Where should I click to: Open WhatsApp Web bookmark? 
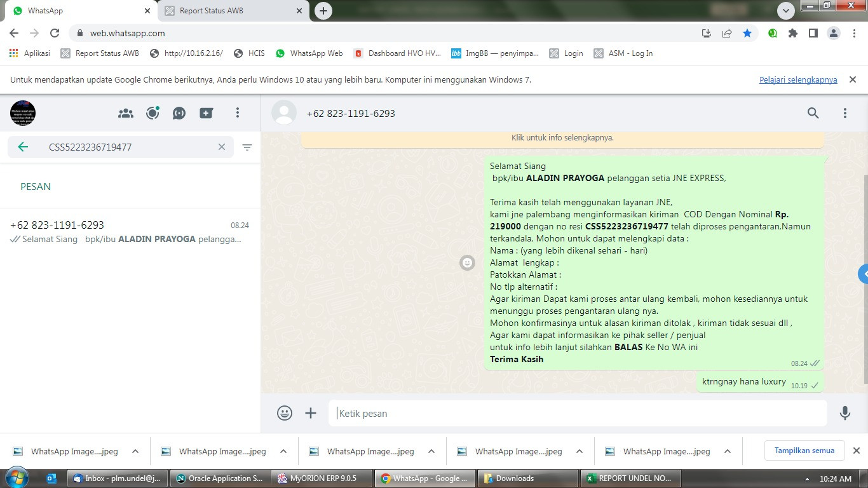click(x=309, y=53)
